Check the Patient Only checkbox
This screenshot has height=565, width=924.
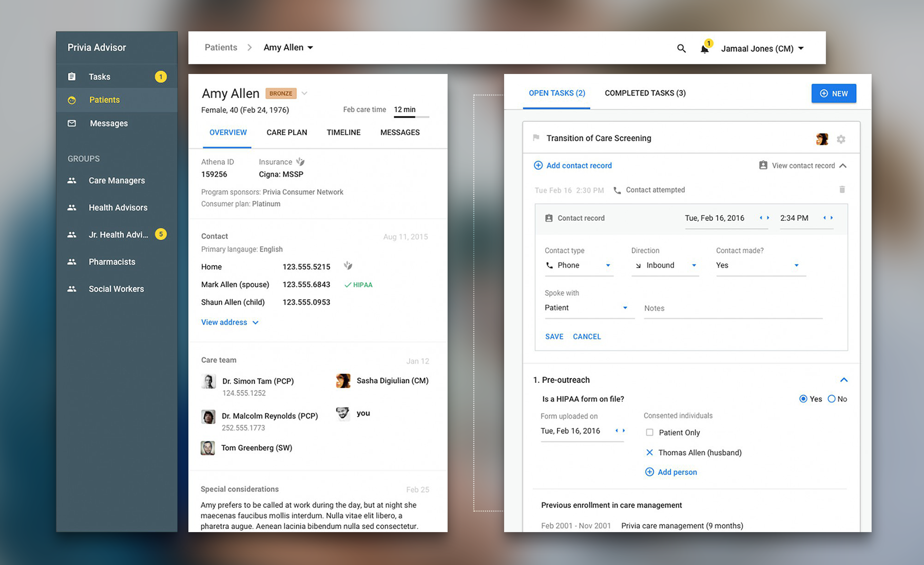pyautogui.click(x=650, y=432)
